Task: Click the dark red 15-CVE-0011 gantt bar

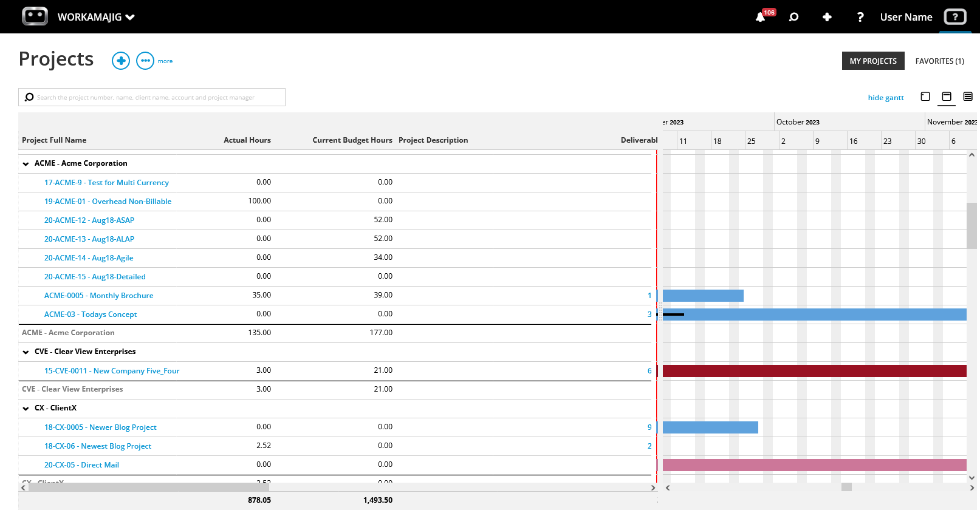Action: [x=814, y=371]
